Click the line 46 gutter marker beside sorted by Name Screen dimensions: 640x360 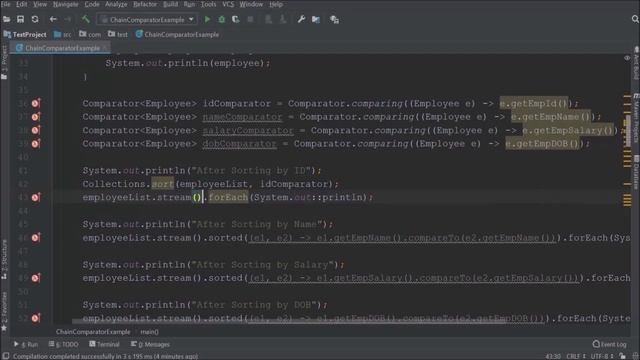36,238
